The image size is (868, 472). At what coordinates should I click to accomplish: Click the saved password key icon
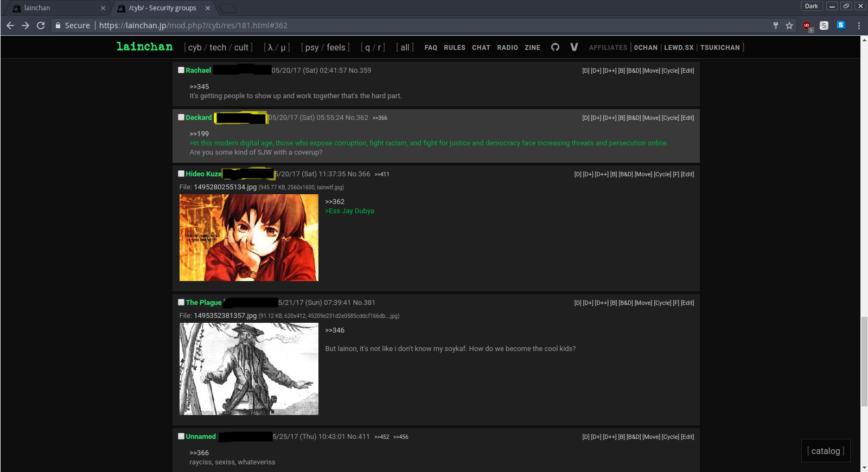[x=776, y=25]
